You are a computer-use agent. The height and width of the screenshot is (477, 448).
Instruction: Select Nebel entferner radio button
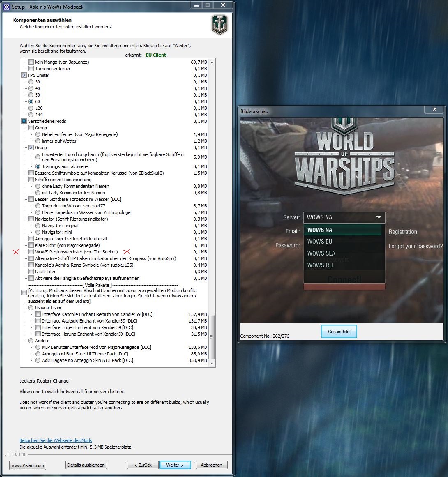pos(38,134)
